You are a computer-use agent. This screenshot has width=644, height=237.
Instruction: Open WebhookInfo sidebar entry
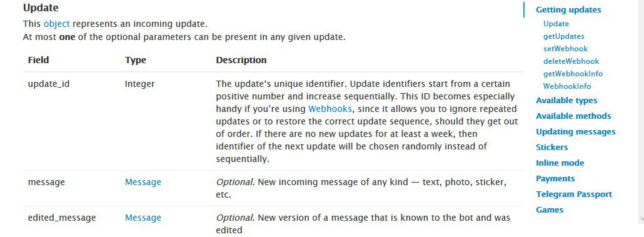567,86
